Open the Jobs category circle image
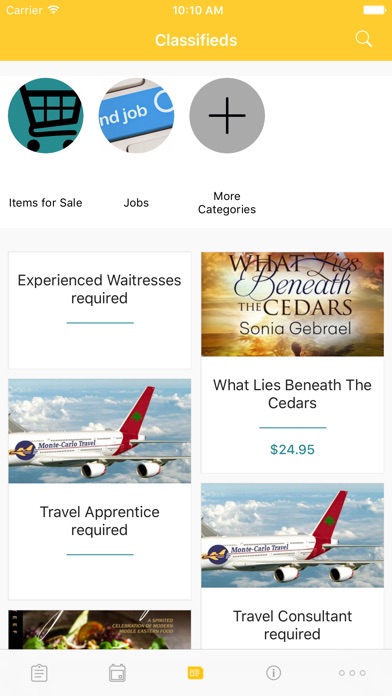 (136, 115)
